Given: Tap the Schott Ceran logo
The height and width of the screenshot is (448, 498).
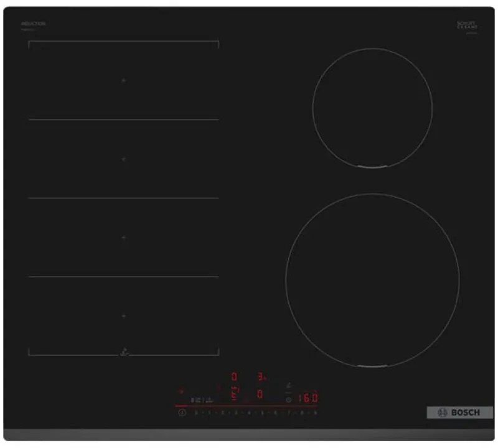Looking at the screenshot, I should [466, 24].
